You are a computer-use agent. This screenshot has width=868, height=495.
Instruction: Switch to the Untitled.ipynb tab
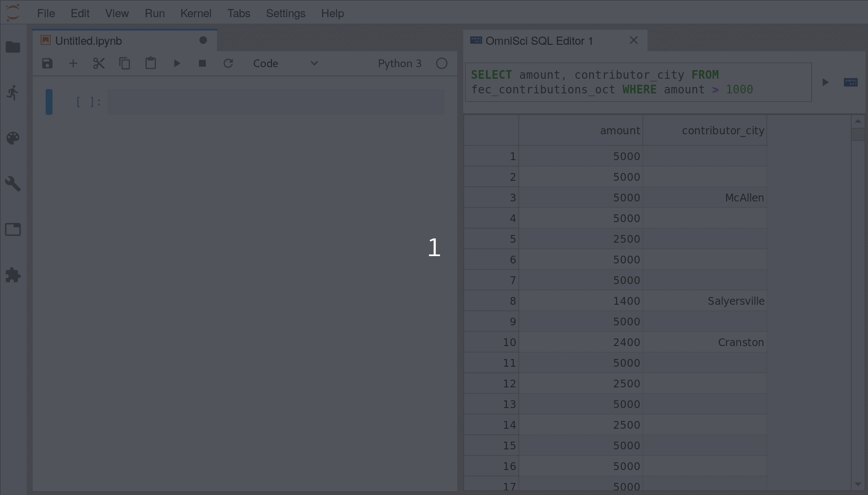[89, 41]
